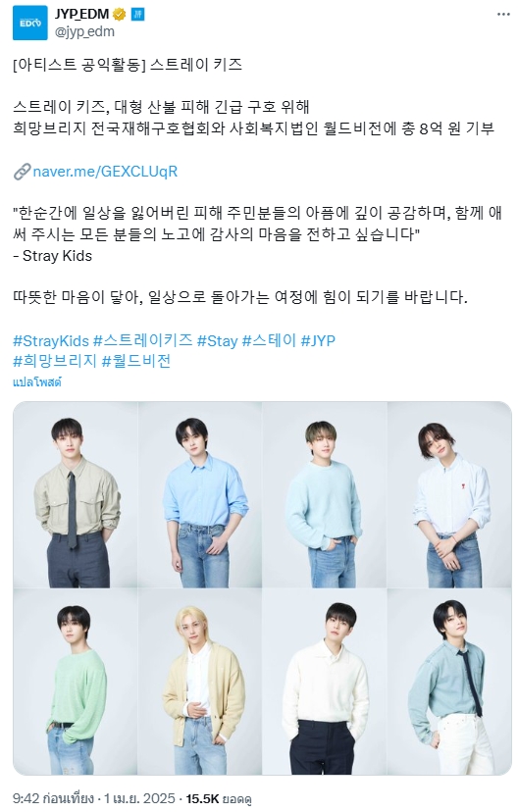Open the #Stay hashtag

tap(218, 340)
